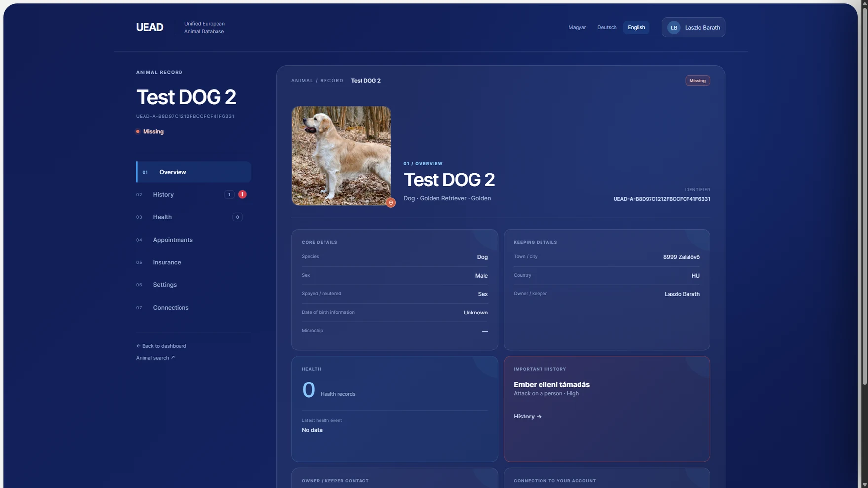
Task: Click the Unified European Animal Database tagline
Action: click(x=205, y=28)
